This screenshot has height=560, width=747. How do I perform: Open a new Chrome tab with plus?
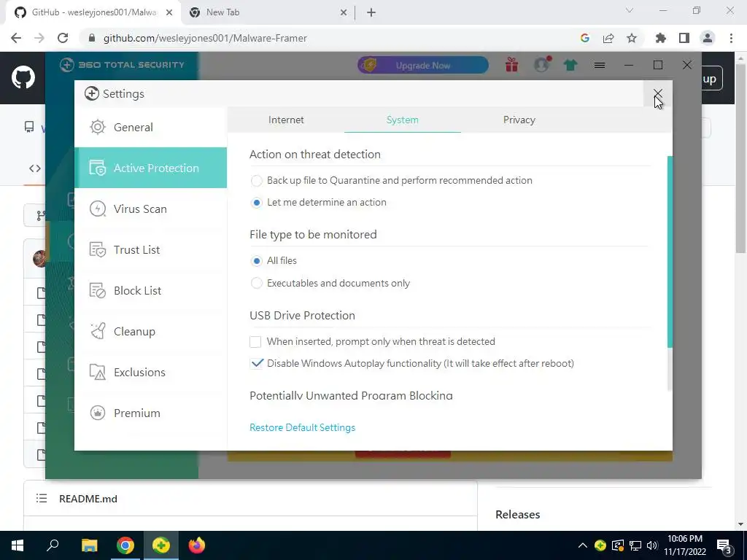371,13
